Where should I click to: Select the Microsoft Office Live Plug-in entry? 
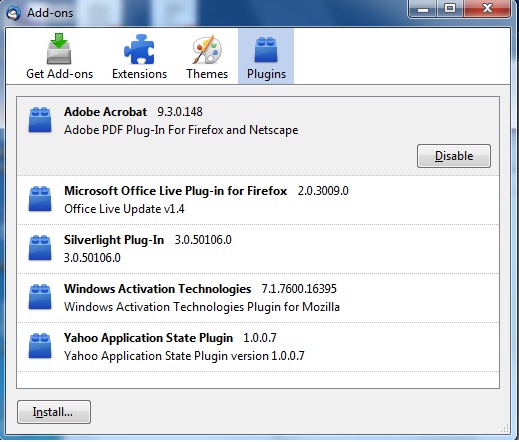pyautogui.click(x=258, y=200)
